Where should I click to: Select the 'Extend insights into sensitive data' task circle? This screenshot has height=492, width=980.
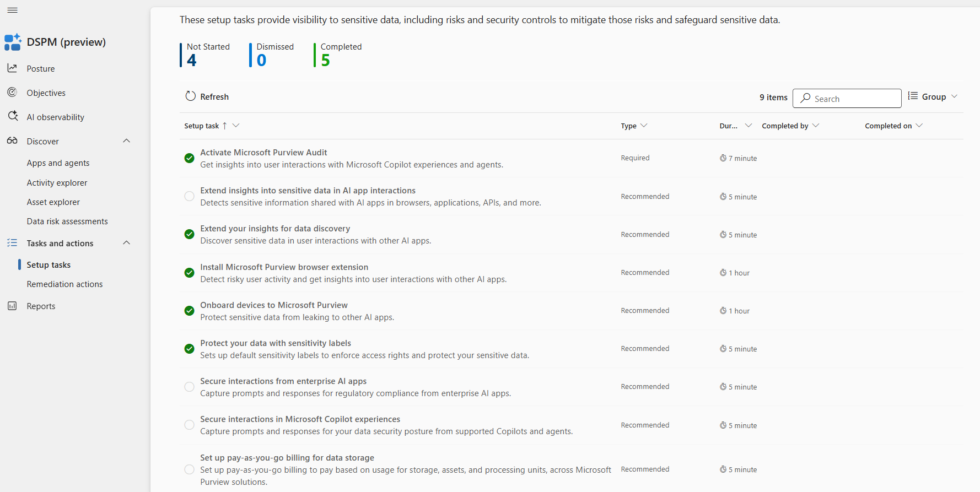(x=189, y=196)
